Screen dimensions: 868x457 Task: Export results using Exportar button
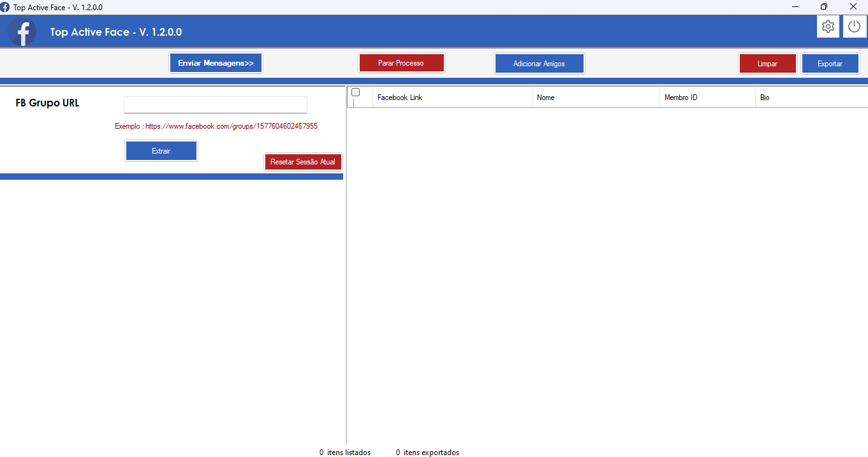point(830,64)
